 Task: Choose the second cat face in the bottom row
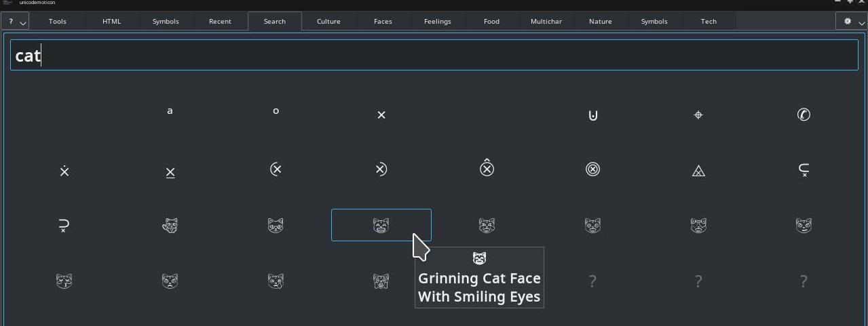click(170, 281)
